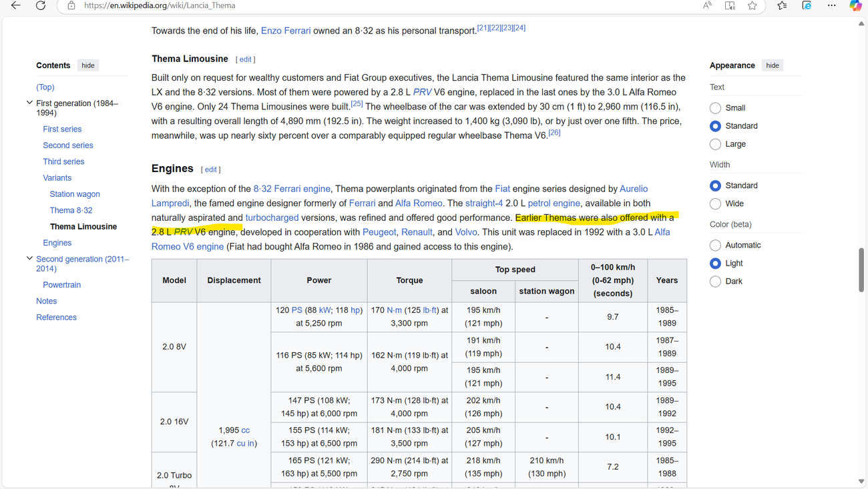Go to Notes in contents
The image size is (868, 489).
[46, 301]
